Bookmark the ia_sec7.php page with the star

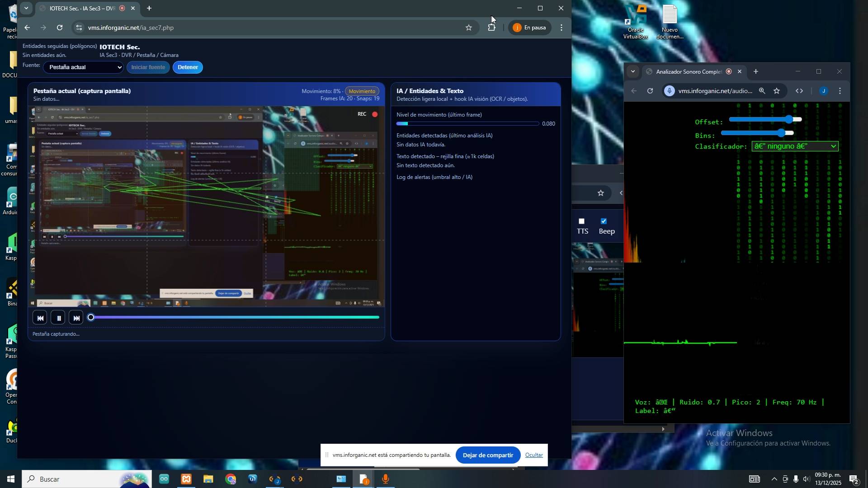coord(469,28)
